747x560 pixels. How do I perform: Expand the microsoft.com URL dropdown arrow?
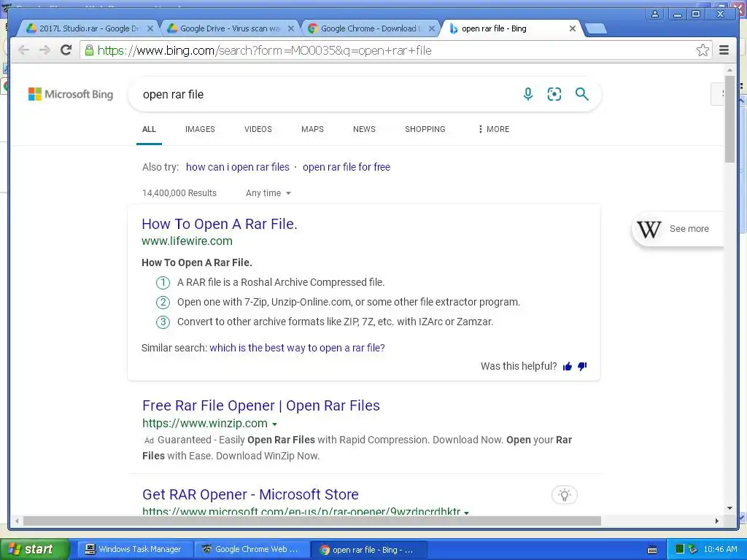(x=466, y=513)
